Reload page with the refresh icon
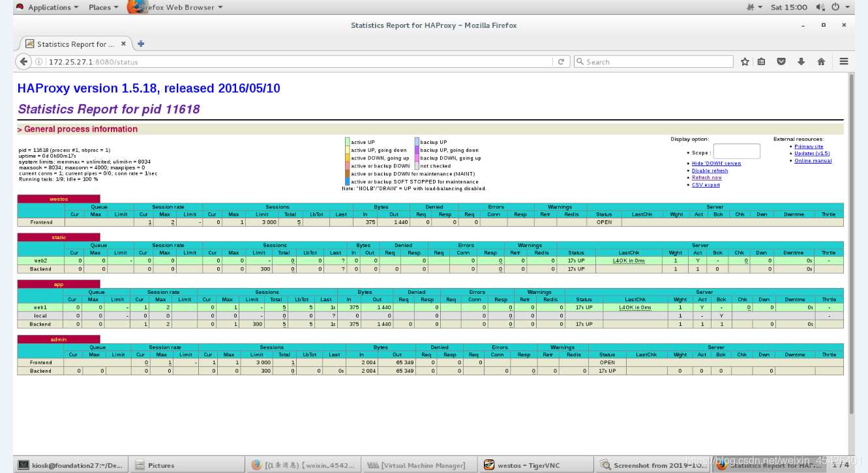Screen dimensions: 868x473 (x=560, y=61)
